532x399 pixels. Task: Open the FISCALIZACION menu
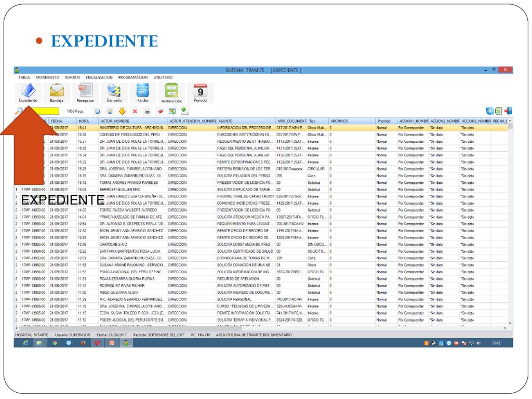click(x=99, y=77)
